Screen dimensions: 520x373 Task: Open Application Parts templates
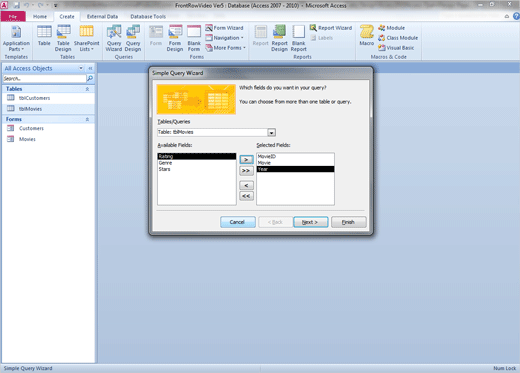(16, 39)
